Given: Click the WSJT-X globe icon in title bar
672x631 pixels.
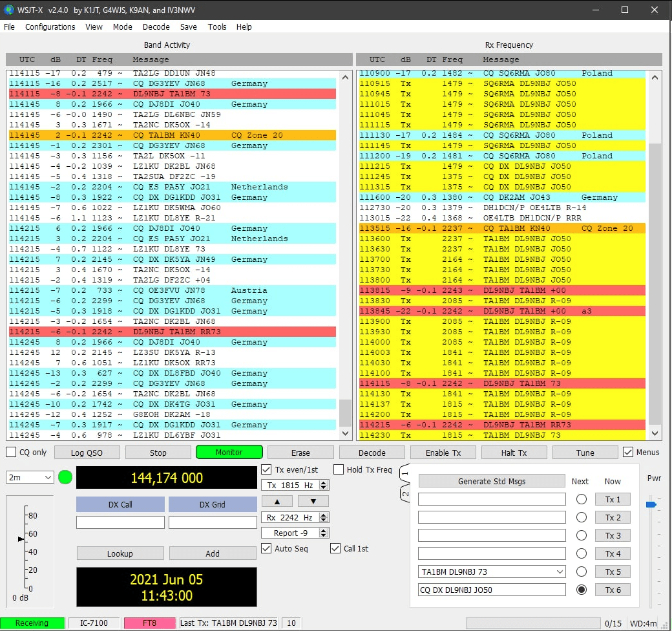Looking at the screenshot, I should [8, 10].
